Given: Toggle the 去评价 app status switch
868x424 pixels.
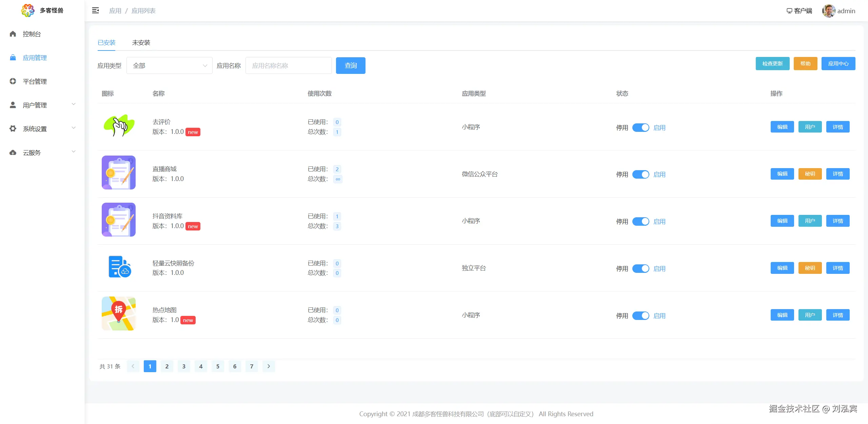Looking at the screenshot, I should (640, 127).
